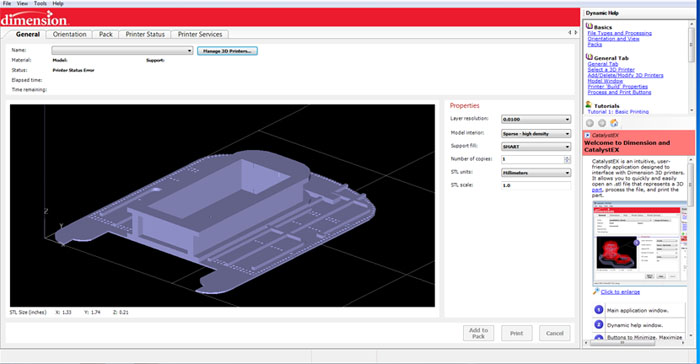
Task: Click the STL scale input field
Action: 536,185
